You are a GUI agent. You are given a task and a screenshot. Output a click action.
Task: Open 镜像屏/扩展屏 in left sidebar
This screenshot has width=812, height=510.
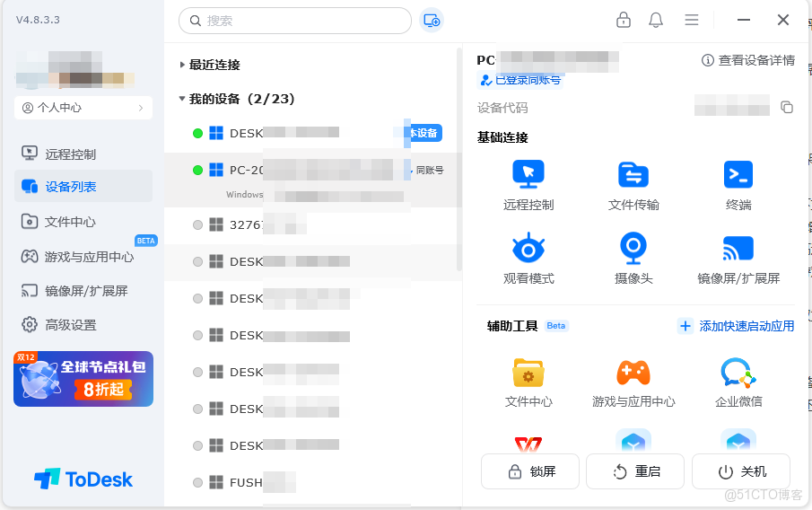pos(83,291)
